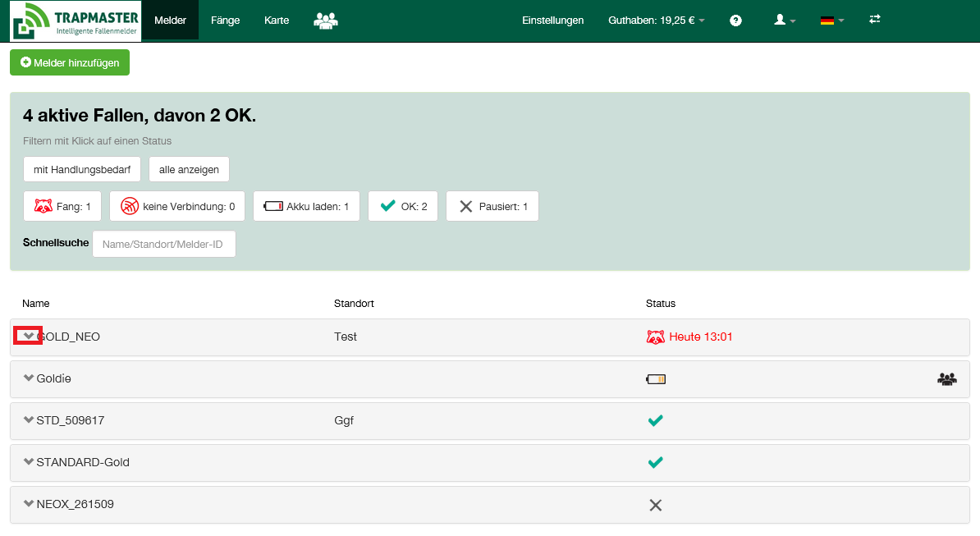
Task: Toggle the 'Fang: 1' status filter
Action: pos(62,207)
